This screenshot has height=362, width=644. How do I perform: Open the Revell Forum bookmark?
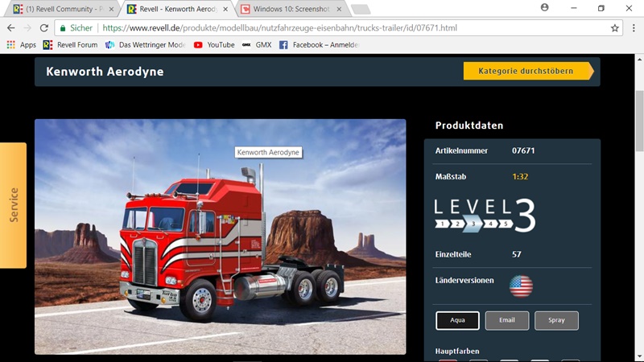[70, 45]
